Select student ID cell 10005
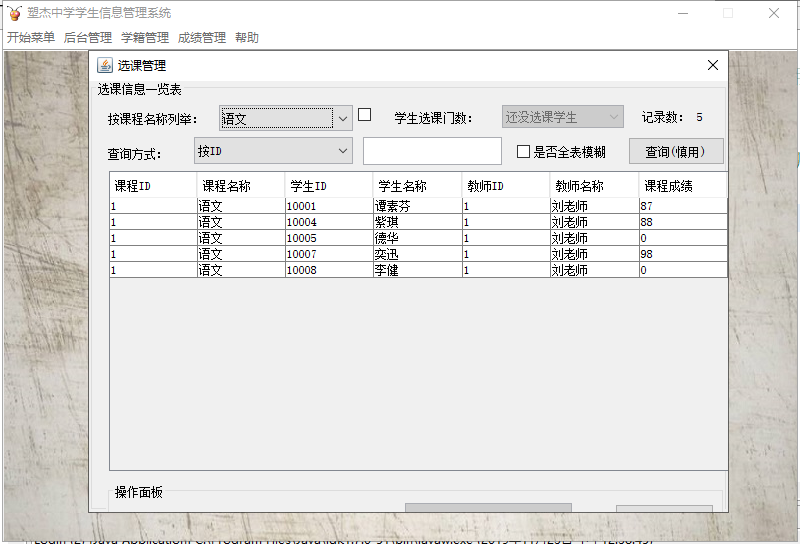800x544 pixels. click(x=329, y=238)
